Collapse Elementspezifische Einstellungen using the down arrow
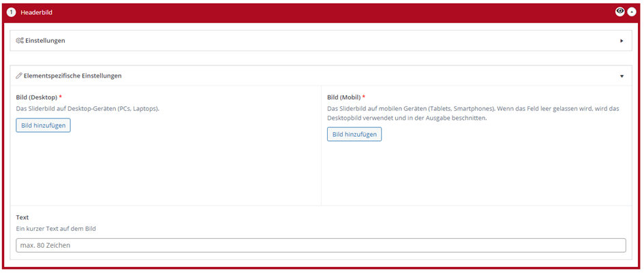Image resolution: width=644 pixels, height=273 pixels. click(x=622, y=76)
